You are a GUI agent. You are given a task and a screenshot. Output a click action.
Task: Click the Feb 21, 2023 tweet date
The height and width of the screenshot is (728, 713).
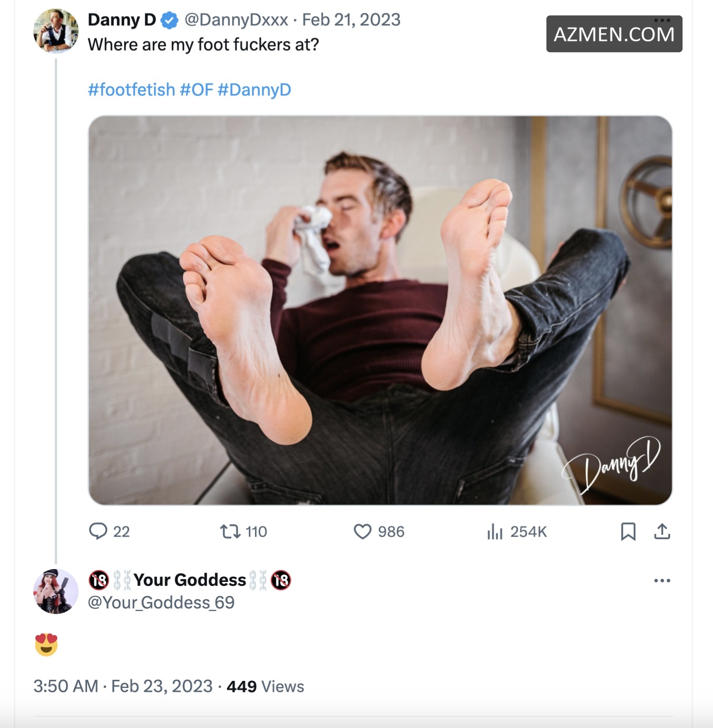(351, 20)
